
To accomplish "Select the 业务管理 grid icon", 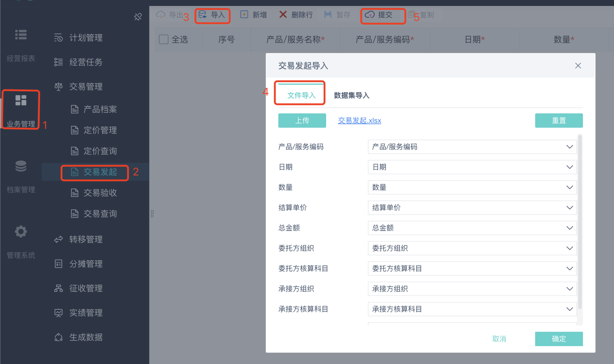I will coord(21,101).
